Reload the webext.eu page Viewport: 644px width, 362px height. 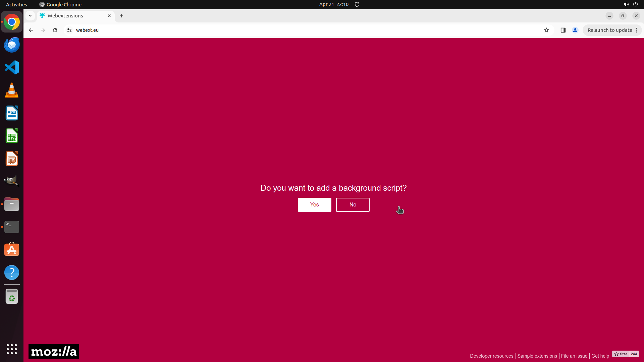coord(55,30)
